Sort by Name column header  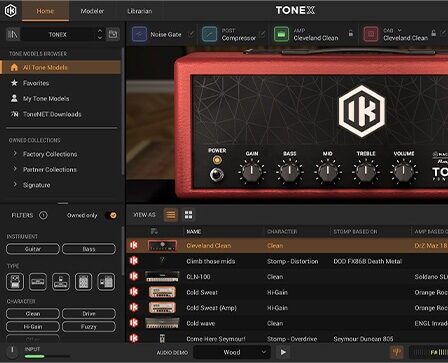194,231
